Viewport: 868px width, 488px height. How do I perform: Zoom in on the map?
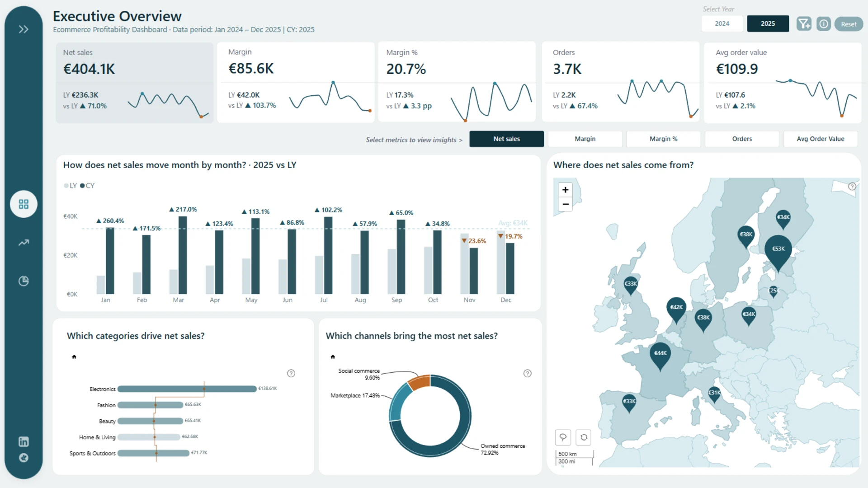565,190
